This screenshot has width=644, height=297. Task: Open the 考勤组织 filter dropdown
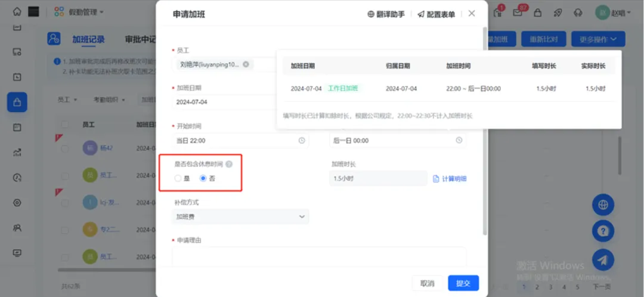pyautogui.click(x=109, y=100)
